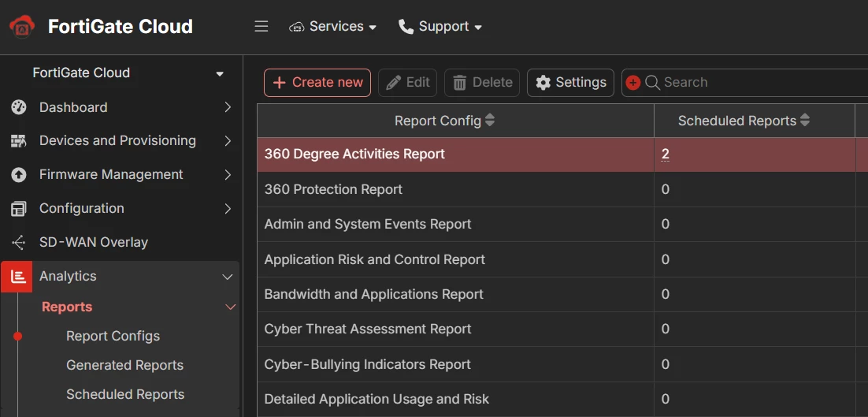The height and width of the screenshot is (417, 868).
Task: Click the 0 count for Cyber Threat Assessment
Action: pyautogui.click(x=666, y=329)
